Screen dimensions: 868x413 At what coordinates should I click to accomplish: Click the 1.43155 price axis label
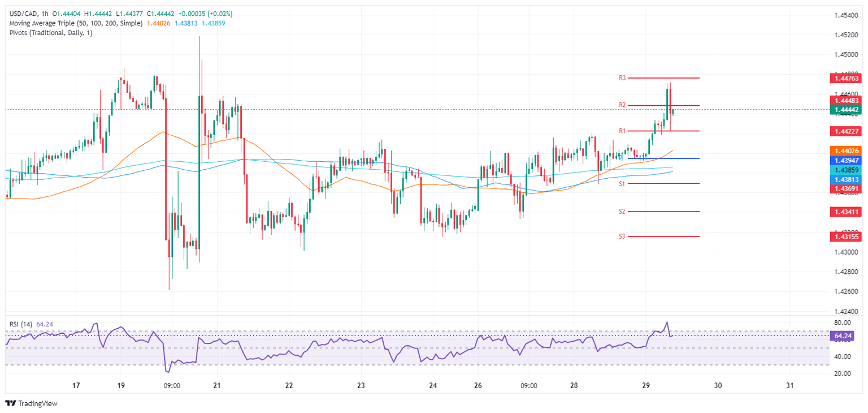(x=845, y=236)
